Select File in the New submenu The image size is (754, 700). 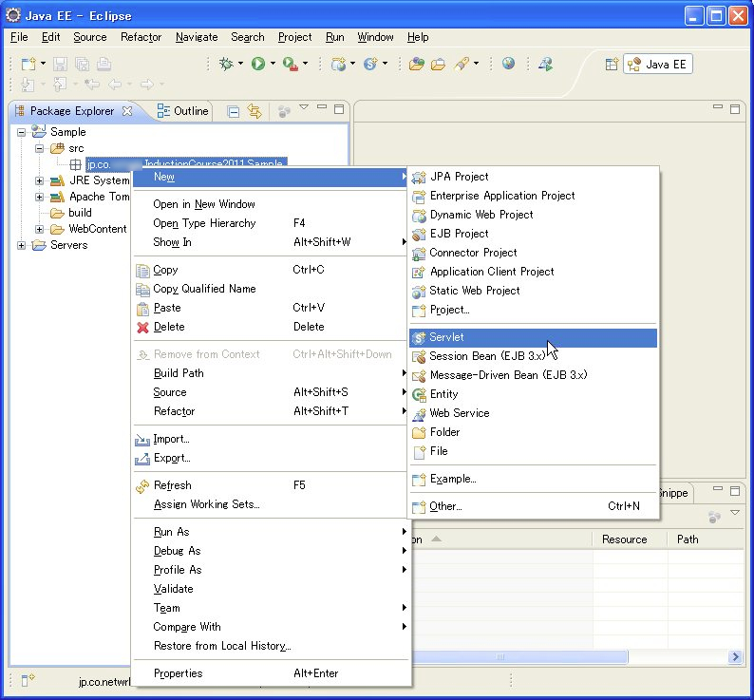[533, 451]
